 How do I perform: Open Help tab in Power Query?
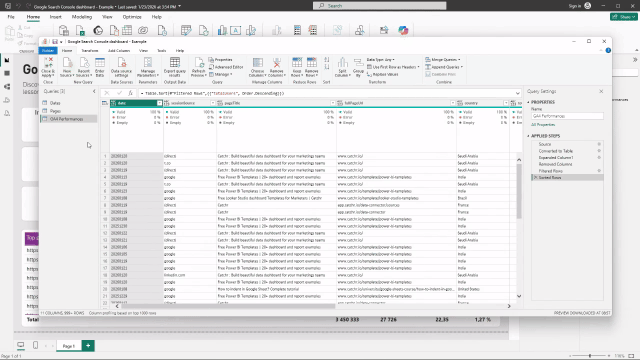point(180,51)
